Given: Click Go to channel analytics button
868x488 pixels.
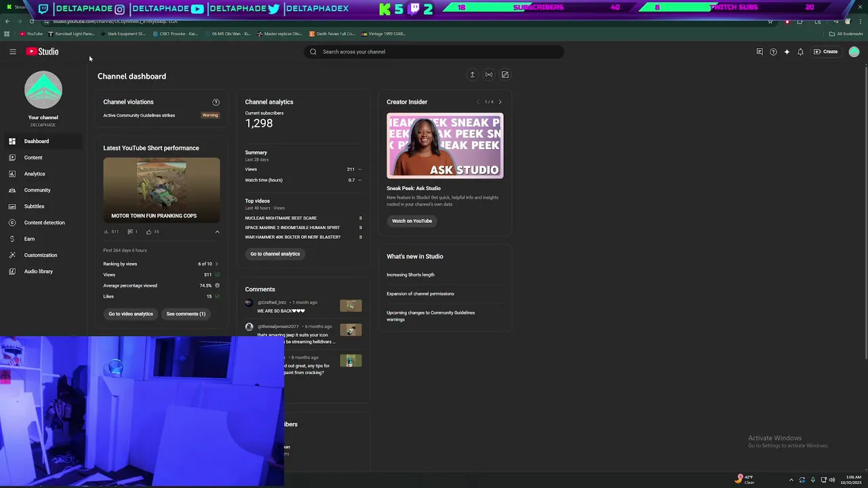Looking at the screenshot, I should click(275, 253).
